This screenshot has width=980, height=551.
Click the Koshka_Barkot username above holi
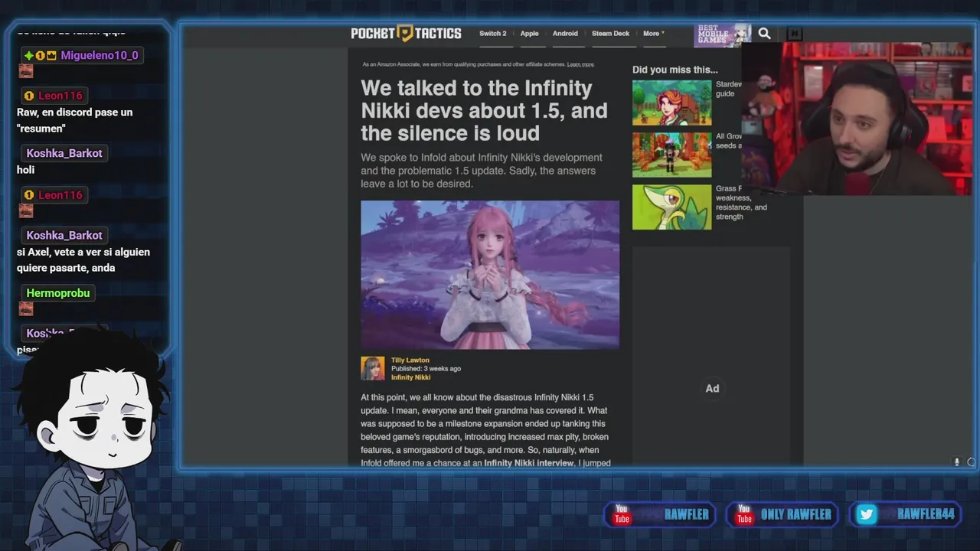tap(64, 153)
